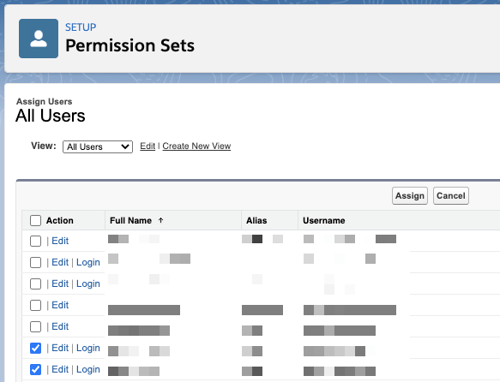Click the Cancel button
500x382 pixels.
click(x=451, y=196)
